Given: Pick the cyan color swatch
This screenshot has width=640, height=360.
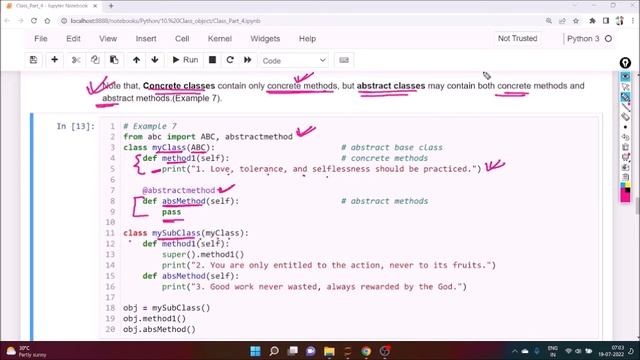Looking at the screenshot, I should (x=623, y=185).
